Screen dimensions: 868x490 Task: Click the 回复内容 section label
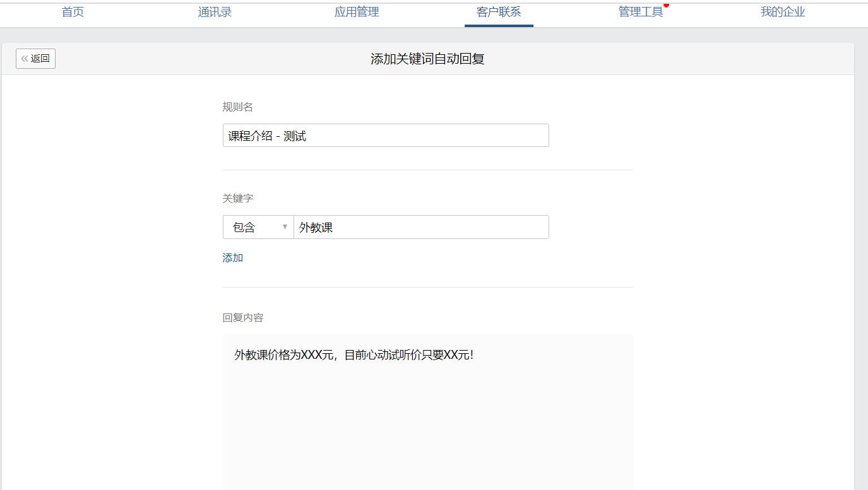tap(243, 317)
